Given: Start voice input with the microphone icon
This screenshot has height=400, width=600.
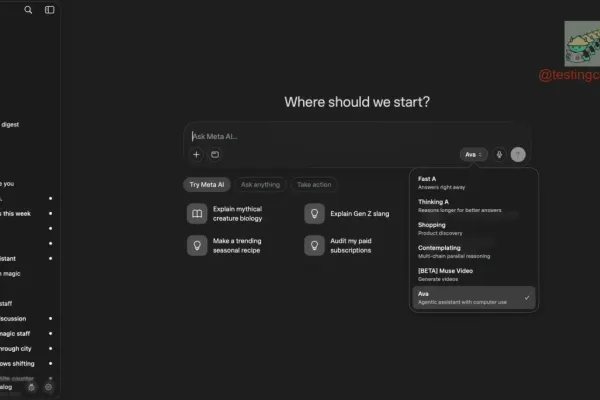Looking at the screenshot, I should click(499, 155).
